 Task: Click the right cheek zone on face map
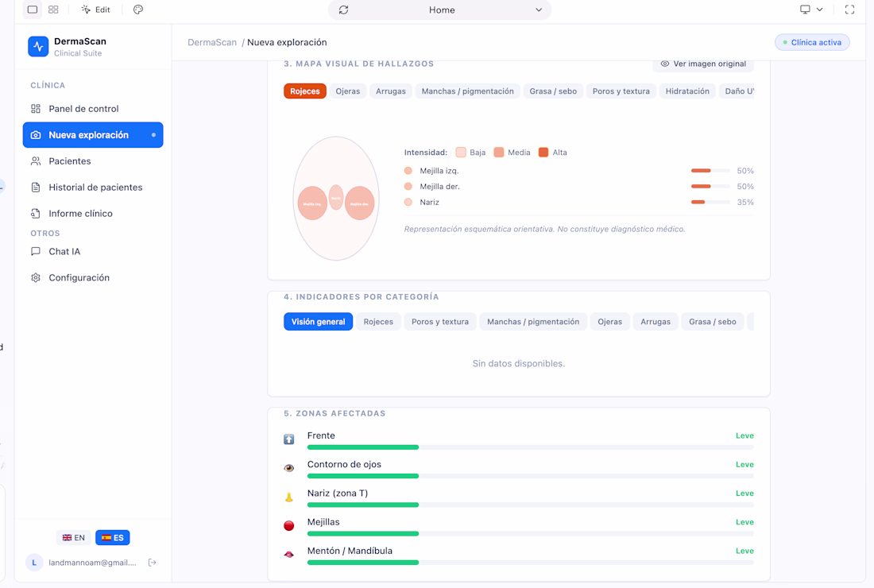pos(359,203)
